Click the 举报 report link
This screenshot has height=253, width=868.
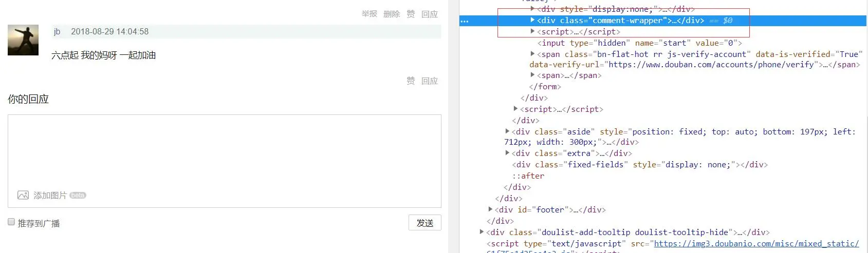click(x=369, y=14)
